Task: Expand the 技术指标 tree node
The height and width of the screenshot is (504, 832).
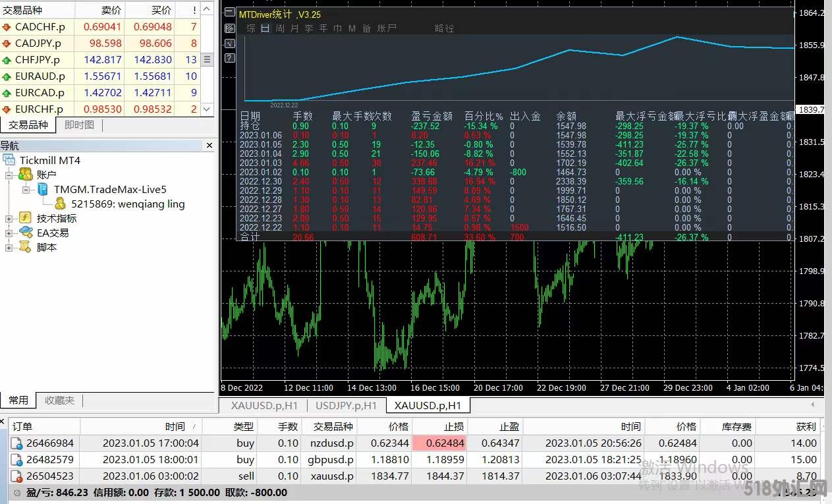Action: pos(9,218)
